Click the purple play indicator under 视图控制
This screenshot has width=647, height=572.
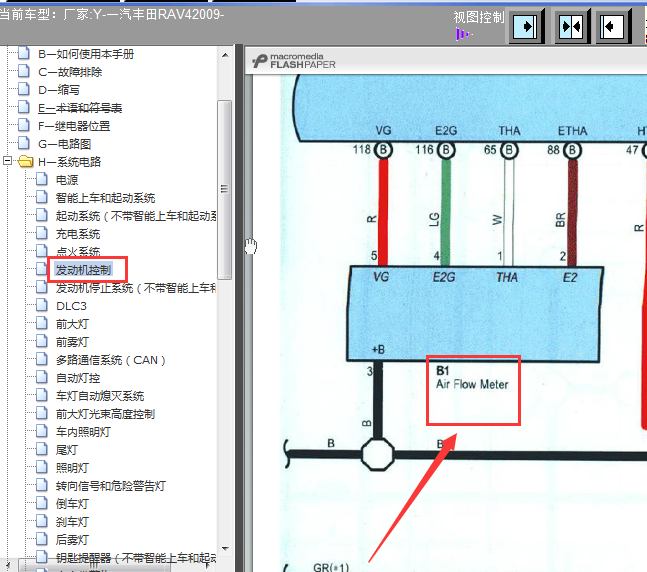[x=463, y=34]
